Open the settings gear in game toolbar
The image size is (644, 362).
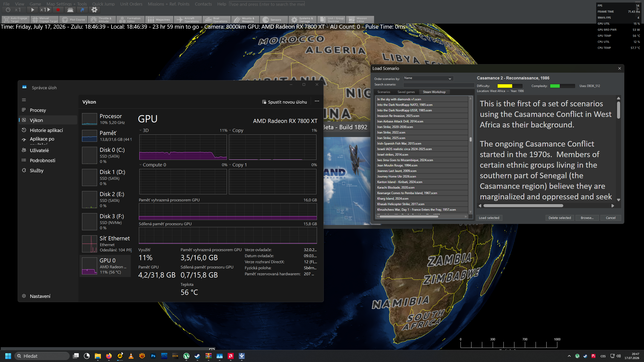pos(94,10)
